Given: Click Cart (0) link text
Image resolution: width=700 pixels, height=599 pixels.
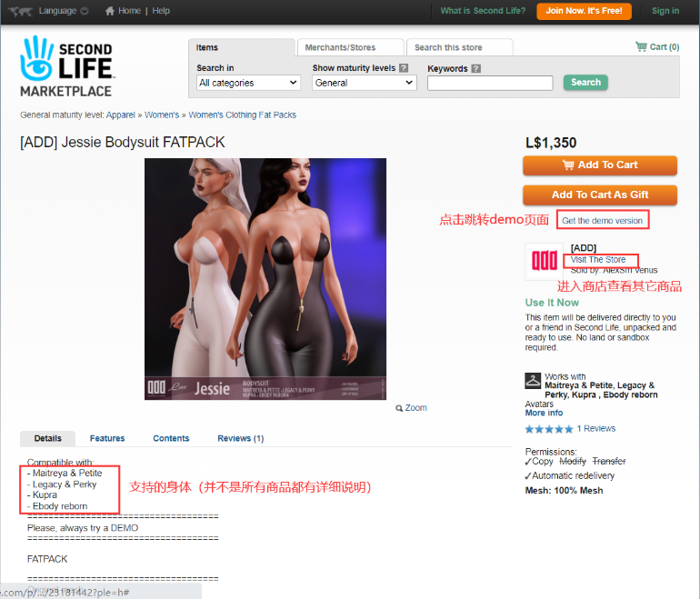Looking at the screenshot, I should [x=665, y=47].
